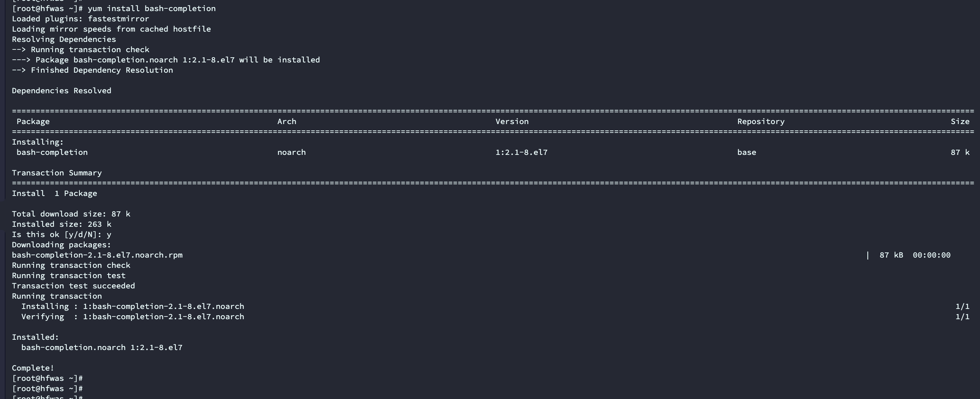Click the "yum install bash-completion" command text
Viewport: 980px width, 399px height.
pos(151,8)
